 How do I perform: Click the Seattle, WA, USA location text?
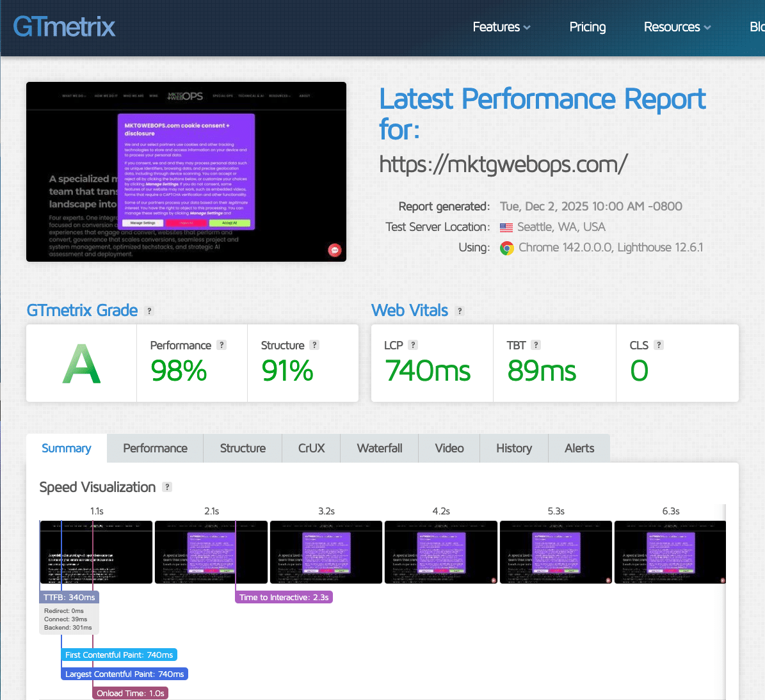coord(561,227)
